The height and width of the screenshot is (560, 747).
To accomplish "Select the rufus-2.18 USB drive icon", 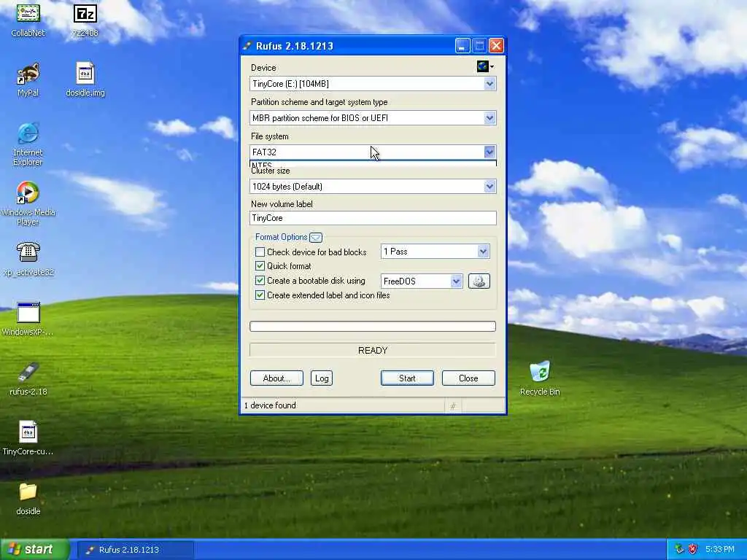I will [28, 379].
